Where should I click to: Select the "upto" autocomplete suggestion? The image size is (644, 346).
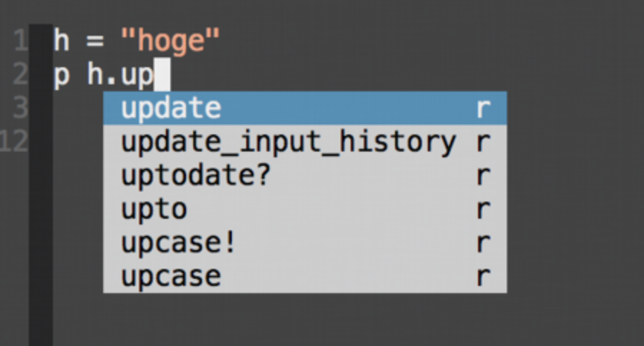pos(154,209)
